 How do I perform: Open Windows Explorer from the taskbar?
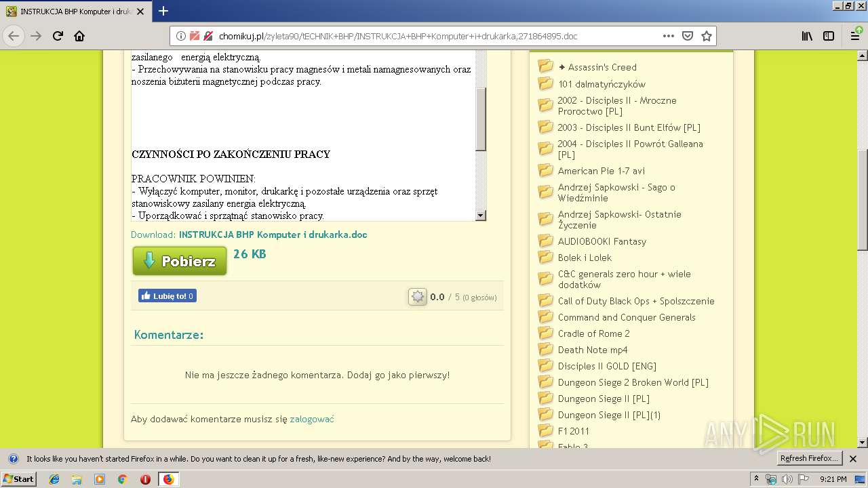(77, 479)
